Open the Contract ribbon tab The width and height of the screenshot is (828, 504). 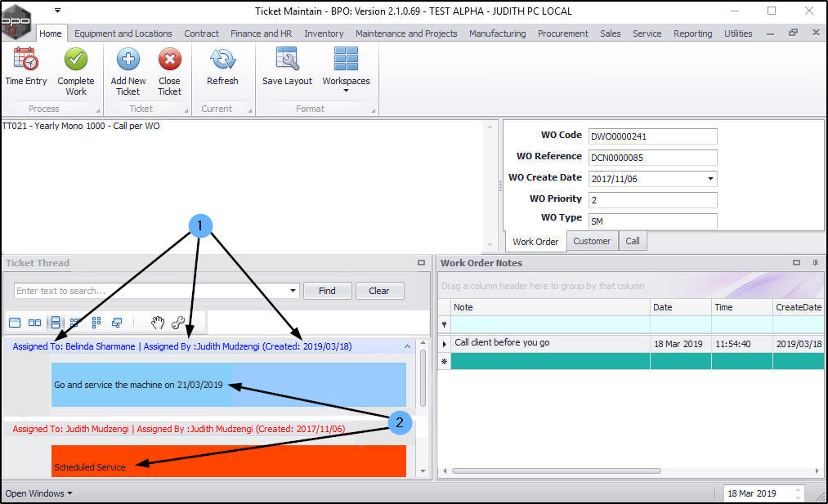point(201,33)
